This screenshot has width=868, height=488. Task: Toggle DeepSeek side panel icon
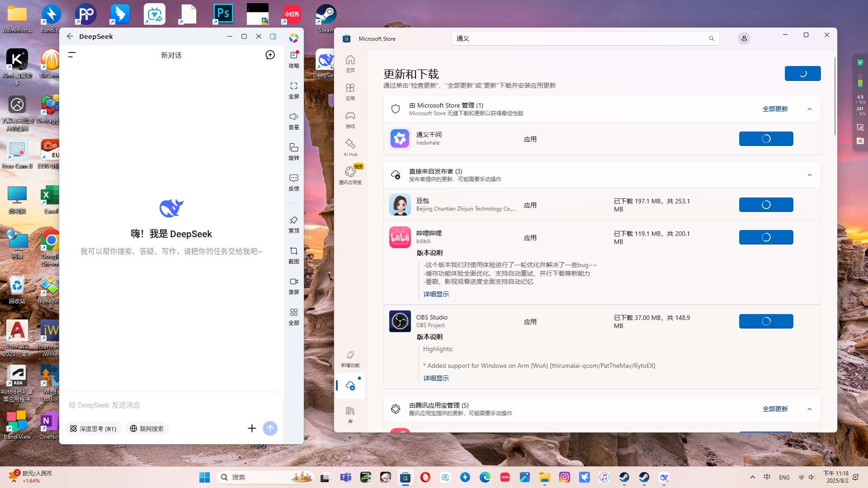[x=273, y=36]
